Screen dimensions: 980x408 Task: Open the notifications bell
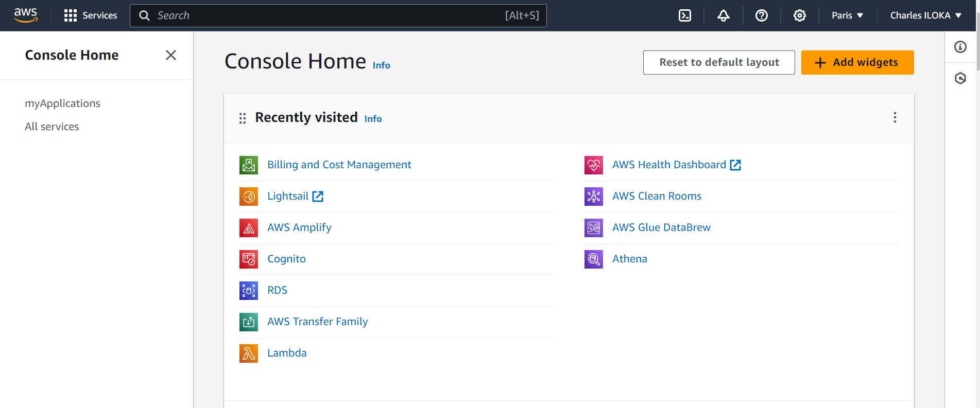point(724,15)
